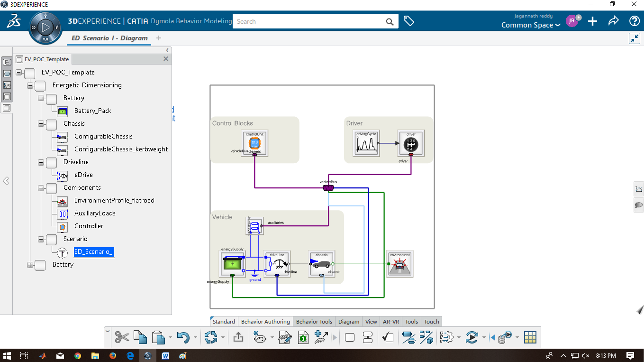
Task: Collapse the Chassis folder node
Action: coord(41,124)
